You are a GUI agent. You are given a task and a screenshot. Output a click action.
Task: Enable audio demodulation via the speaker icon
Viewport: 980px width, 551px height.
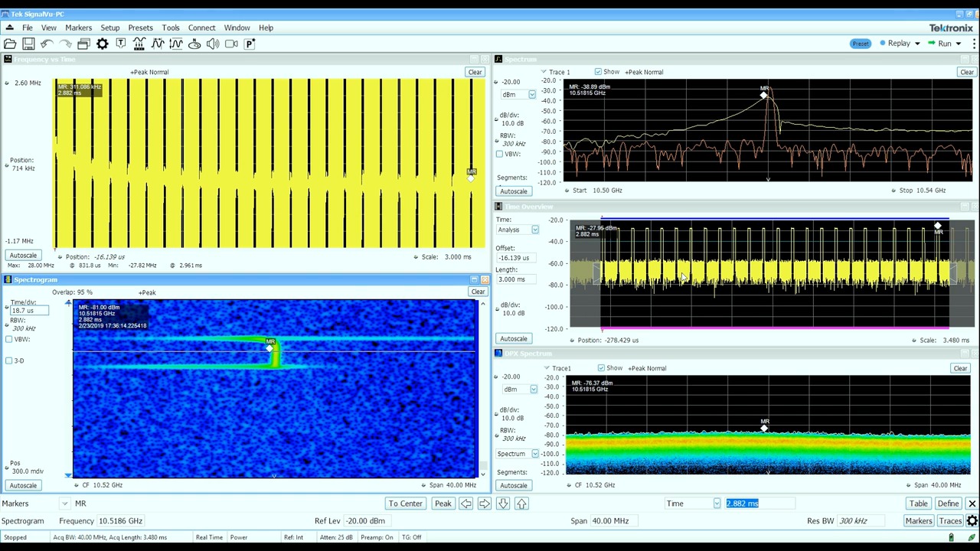pyautogui.click(x=213, y=44)
